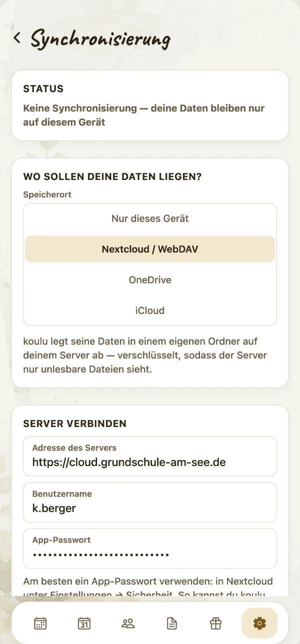Go back with the arrow beside Synchronisierung

(17, 38)
